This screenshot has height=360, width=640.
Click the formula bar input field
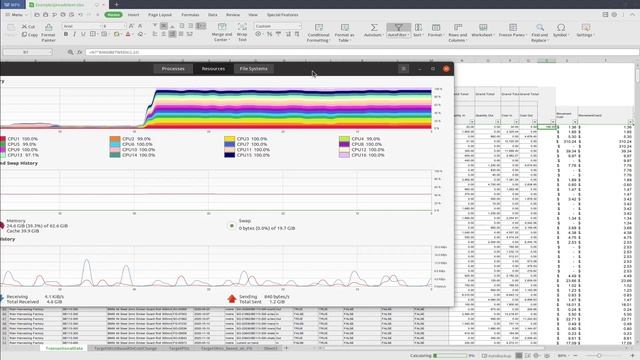(x=361, y=52)
